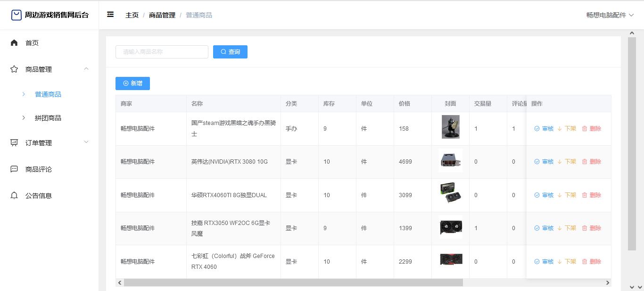The image size is (644, 291).
Task: Click the 主页 breadcrumb link
Action: (132, 15)
